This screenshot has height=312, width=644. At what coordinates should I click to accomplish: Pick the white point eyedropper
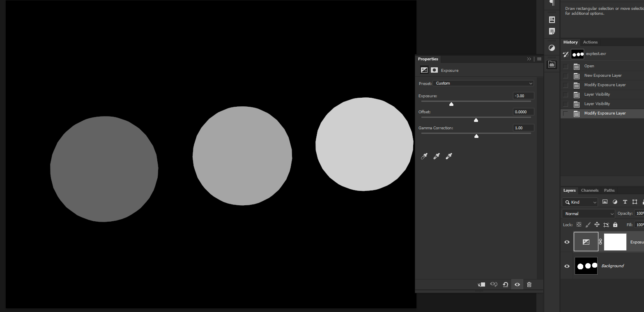coord(449,156)
